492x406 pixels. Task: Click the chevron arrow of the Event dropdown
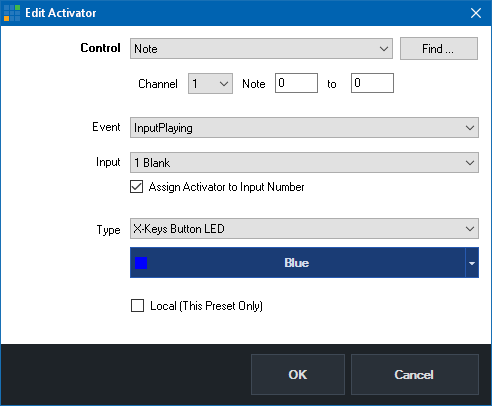point(470,128)
